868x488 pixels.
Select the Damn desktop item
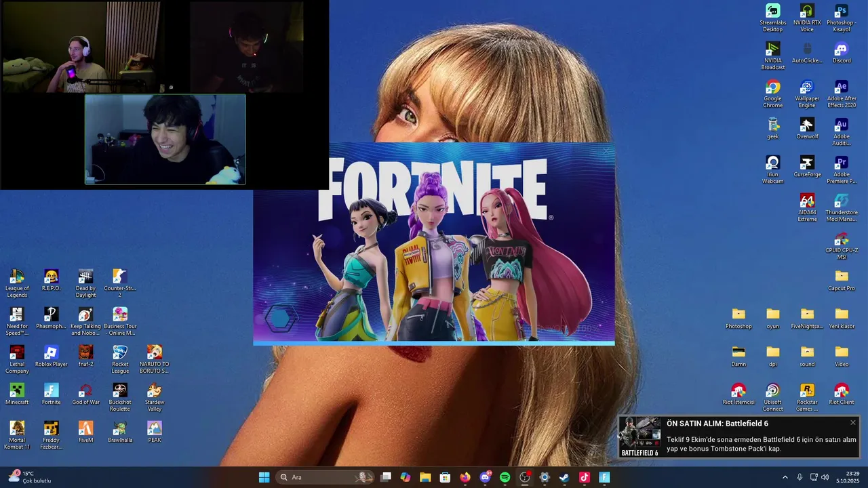(x=738, y=357)
